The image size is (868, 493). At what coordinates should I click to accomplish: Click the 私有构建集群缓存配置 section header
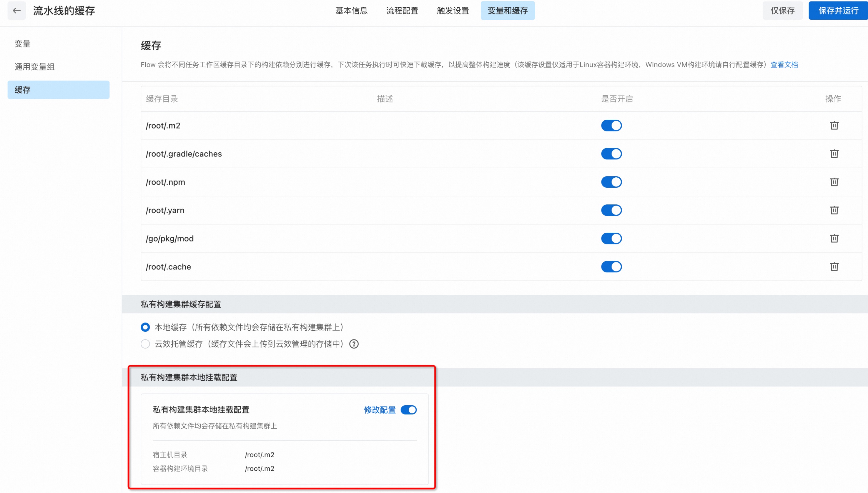pos(181,304)
